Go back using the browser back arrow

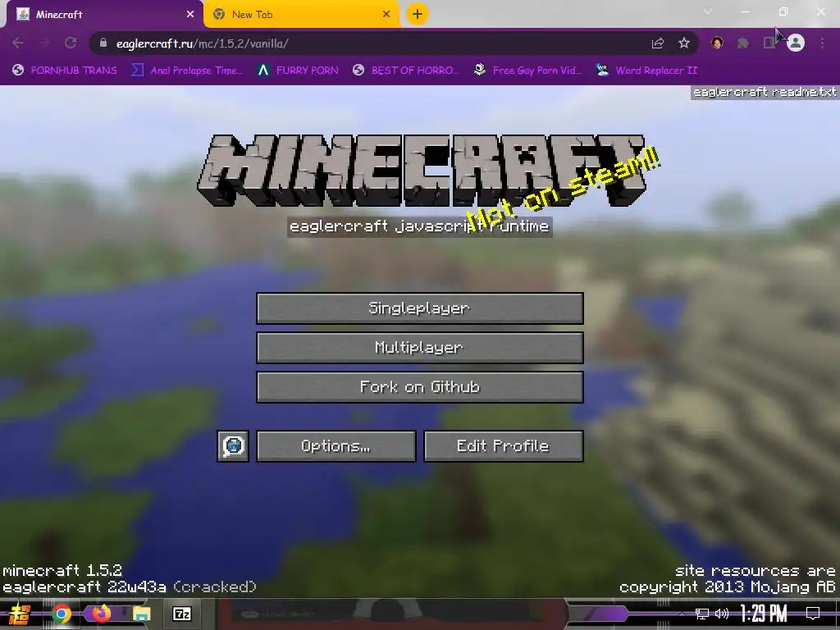[18, 43]
